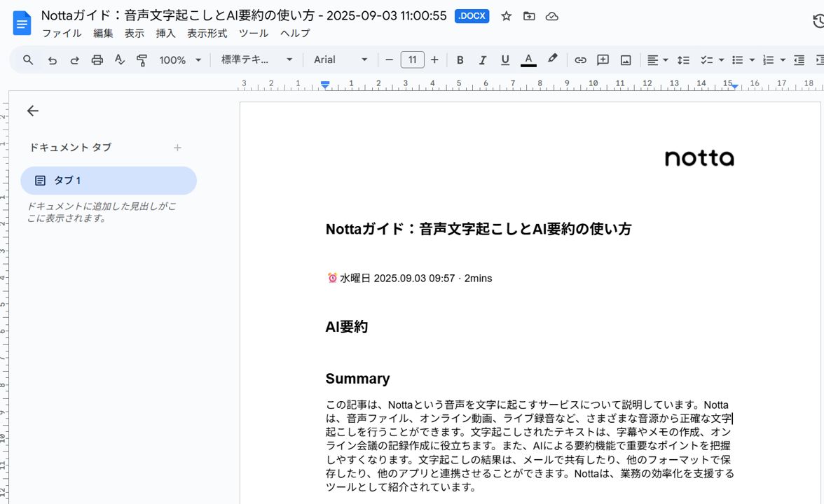Image resolution: width=824 pixels, height=504 pixels.
Task: Open the 挿入 menu
Action: pos(165,33)
